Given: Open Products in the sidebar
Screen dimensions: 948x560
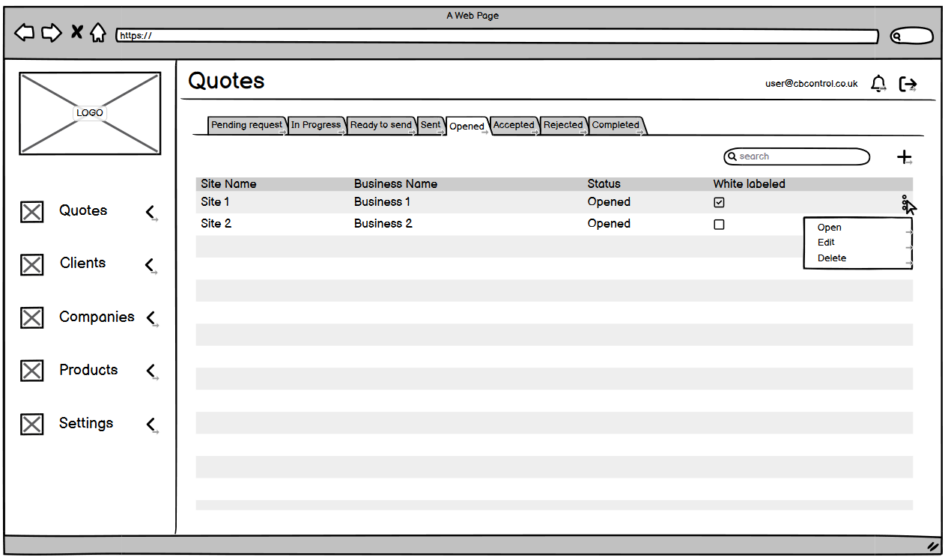Looking at the screenshot, I should 88,370.
